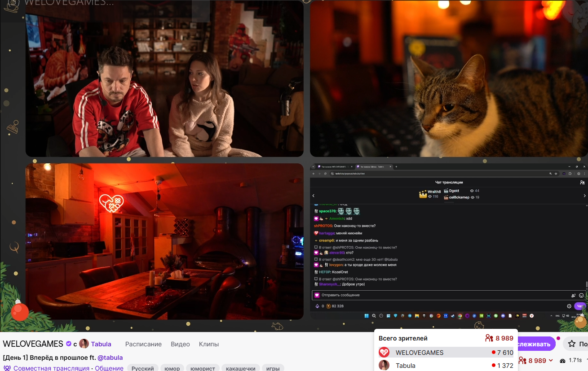Expand the 8 989 viewers dropdown
The width and height of the screenshot is (588, 371).
(x=536, y=361)
